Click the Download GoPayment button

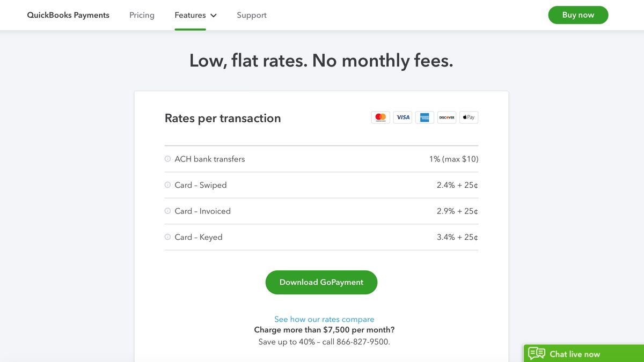click(x=321, y=282)
